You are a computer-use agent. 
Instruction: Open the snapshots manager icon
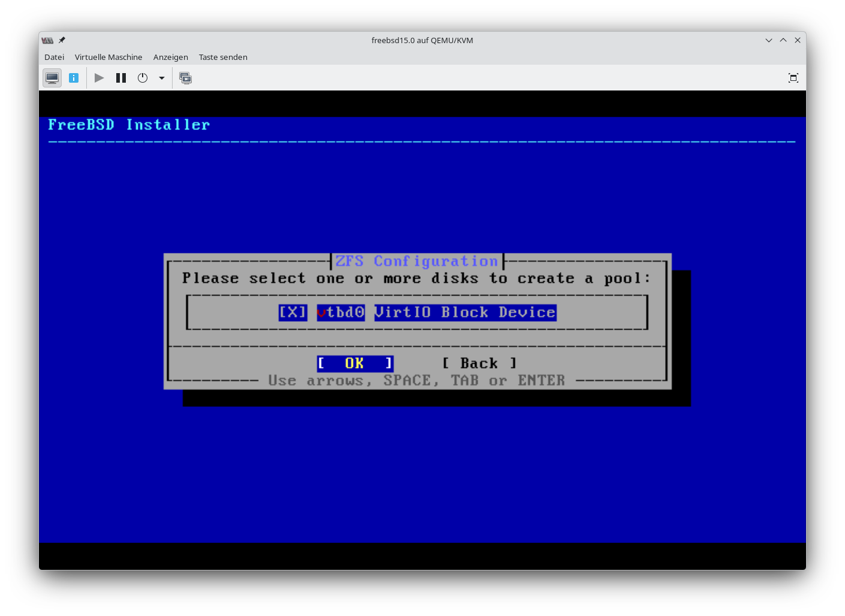tap(186, 78)
